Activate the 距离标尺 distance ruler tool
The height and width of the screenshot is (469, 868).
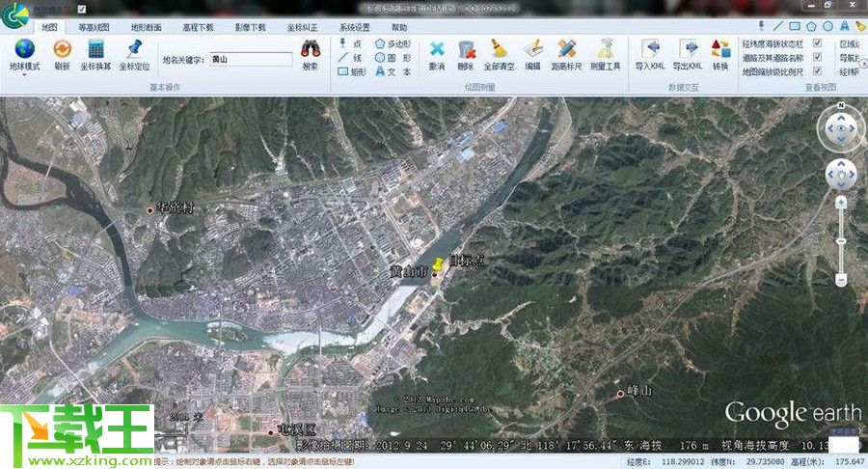pyautogui.click(x=566, y=54)
